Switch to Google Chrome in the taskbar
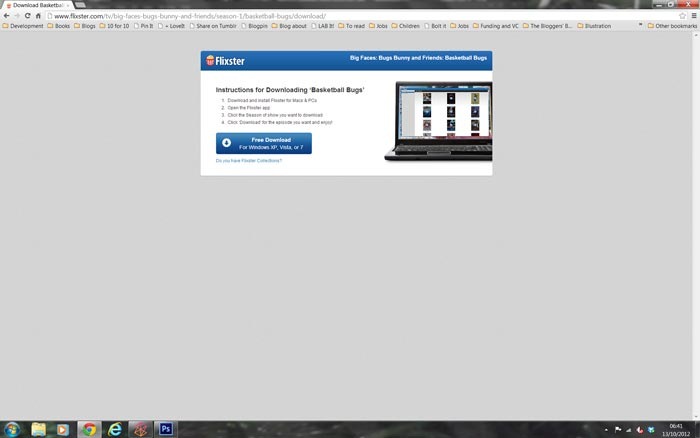 tap(89, 430)
